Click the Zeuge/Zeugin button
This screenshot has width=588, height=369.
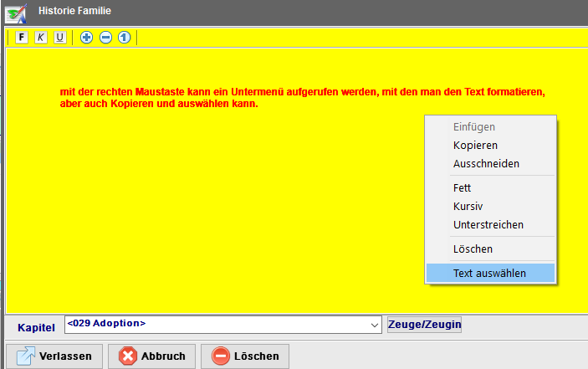(x=425, y=325)
